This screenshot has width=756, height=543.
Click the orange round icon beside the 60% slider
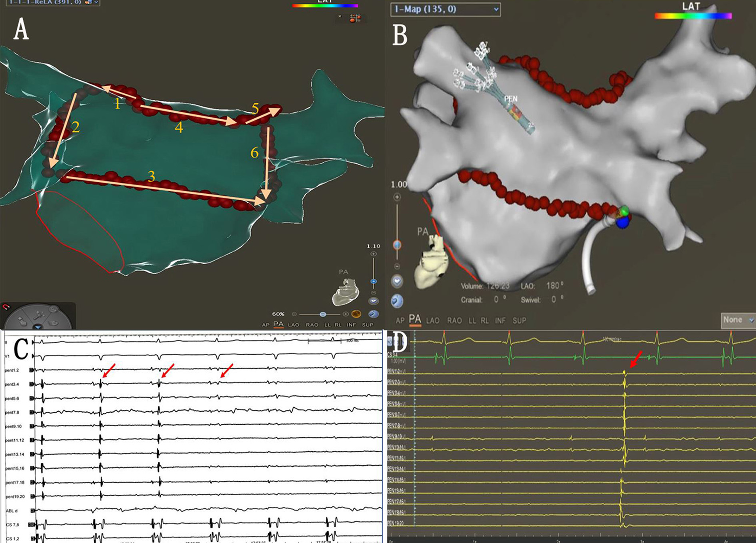click(356, 314)
